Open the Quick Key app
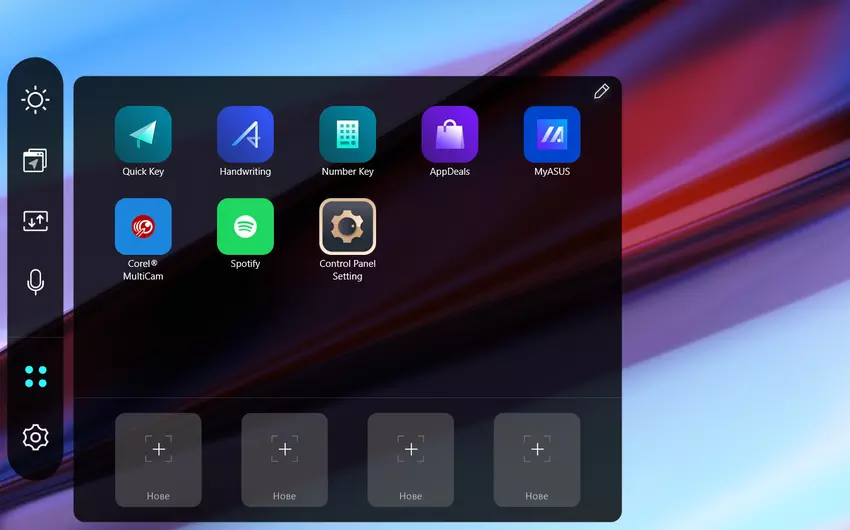 [x=143, y=135]
